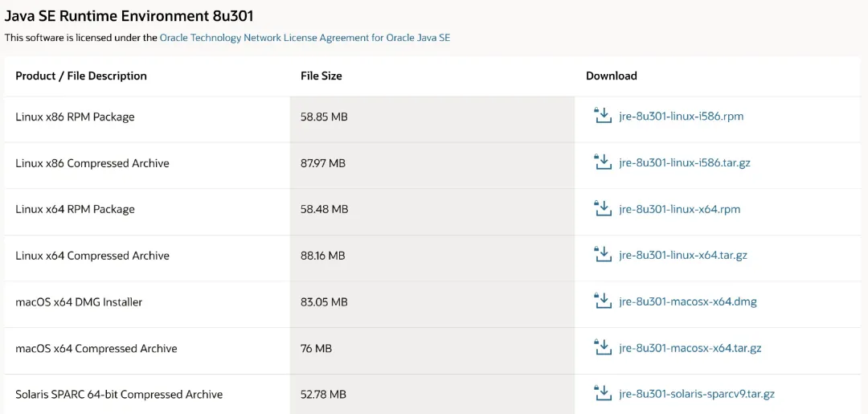The image size is (868, 414).
Task: Select Linux x64 Compressed Archive description
Action: click(92, 256)
